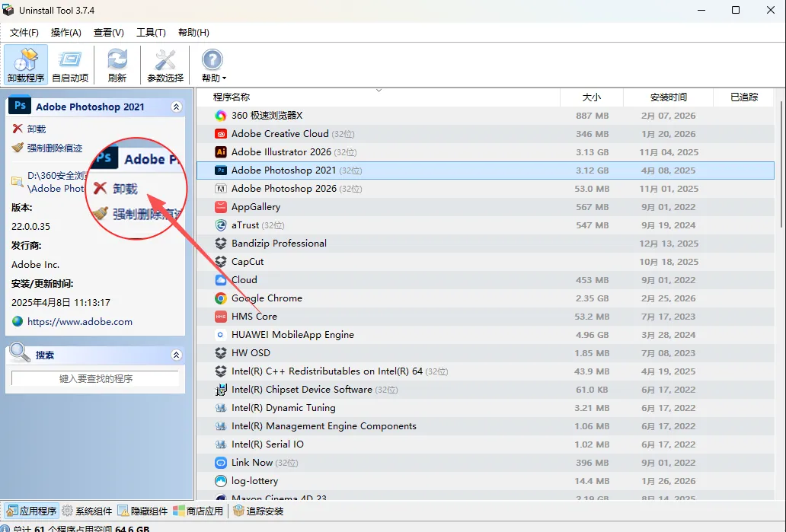Select the 卸载程序 toolbar button

[26, 65]
